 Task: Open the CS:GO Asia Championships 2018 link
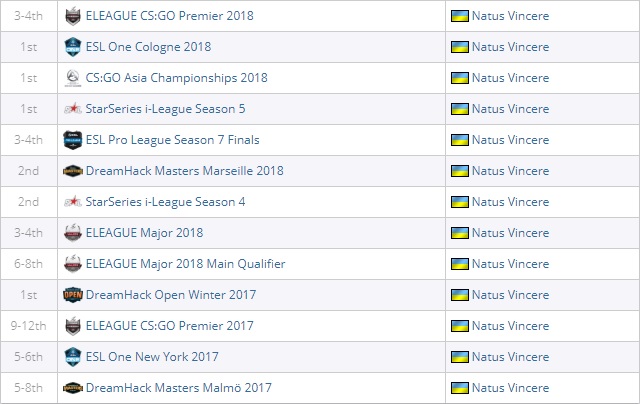tap(177, 78)
